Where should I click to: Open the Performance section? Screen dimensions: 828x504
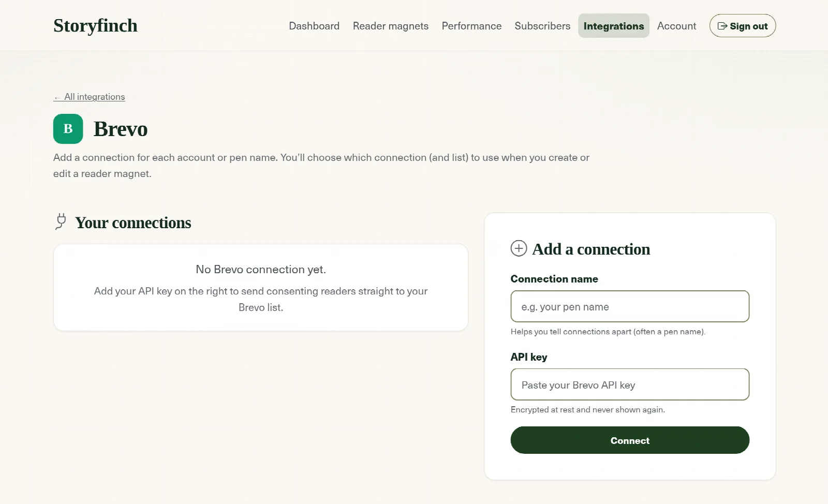point(471,26)
